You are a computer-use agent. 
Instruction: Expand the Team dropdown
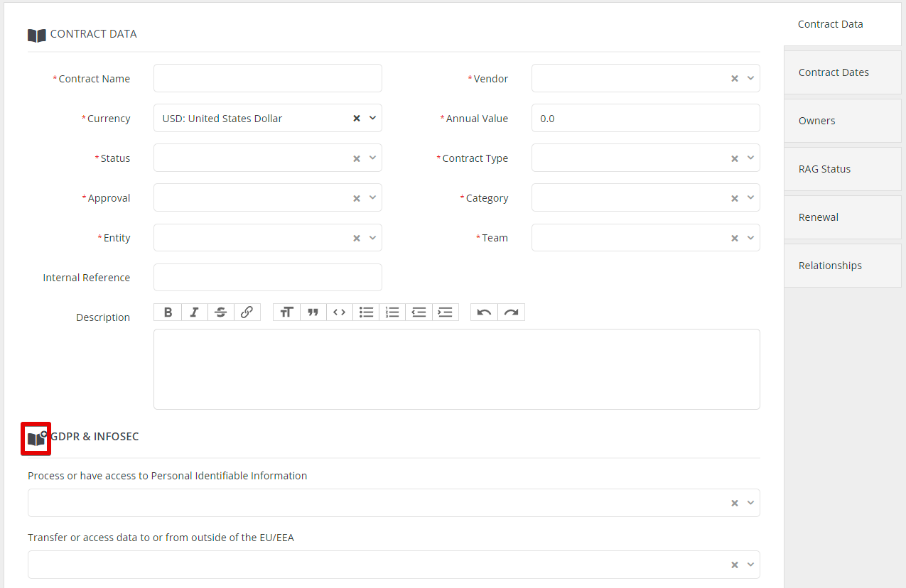(x=750, y=238)
